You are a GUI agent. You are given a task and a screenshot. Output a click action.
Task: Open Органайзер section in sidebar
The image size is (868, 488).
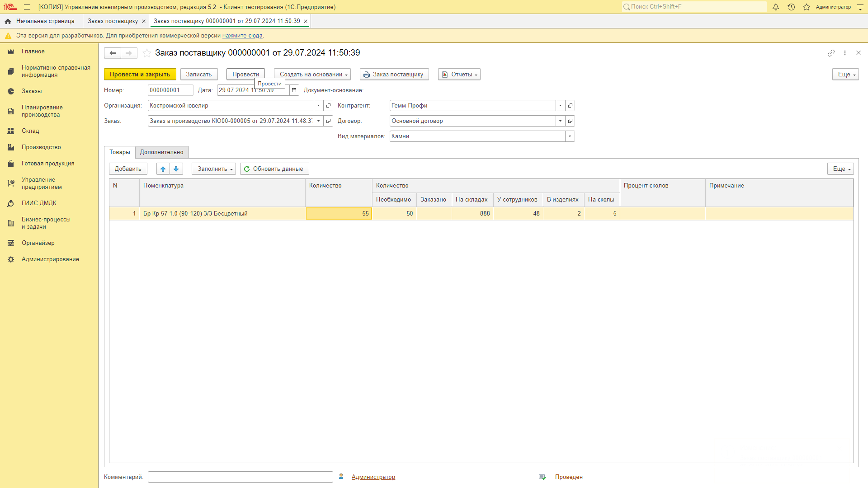click(38, 243)
